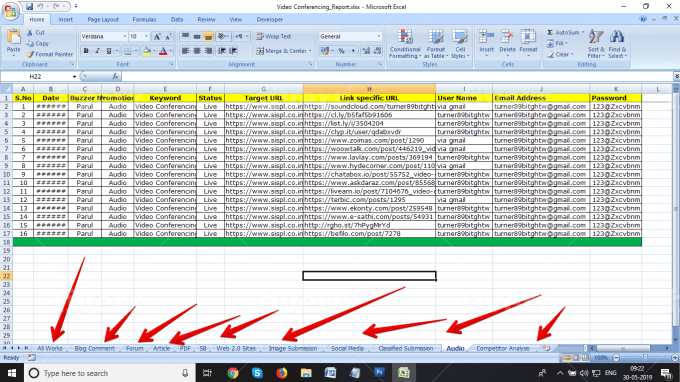Click the insert worksheet icon

click(x=546, y=348)
